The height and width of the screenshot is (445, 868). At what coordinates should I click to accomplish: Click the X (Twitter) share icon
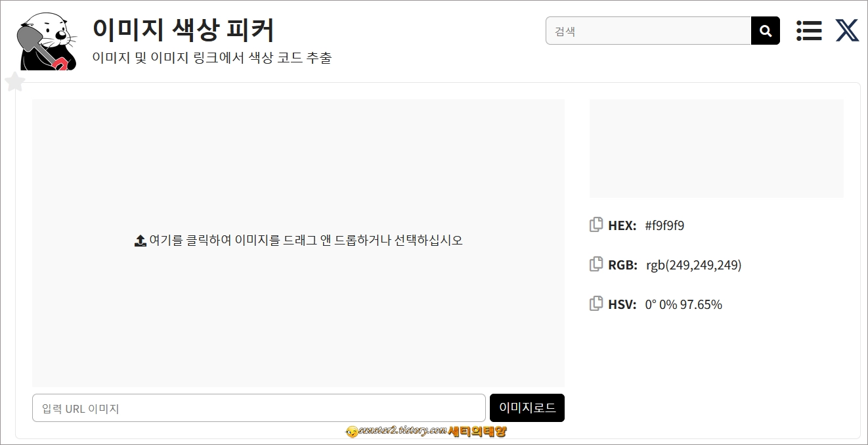pyautogui.click(x=846, y=30)
